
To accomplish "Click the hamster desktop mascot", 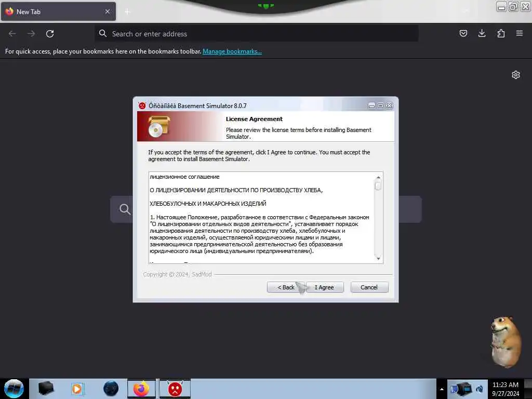I will pos(506,342).
